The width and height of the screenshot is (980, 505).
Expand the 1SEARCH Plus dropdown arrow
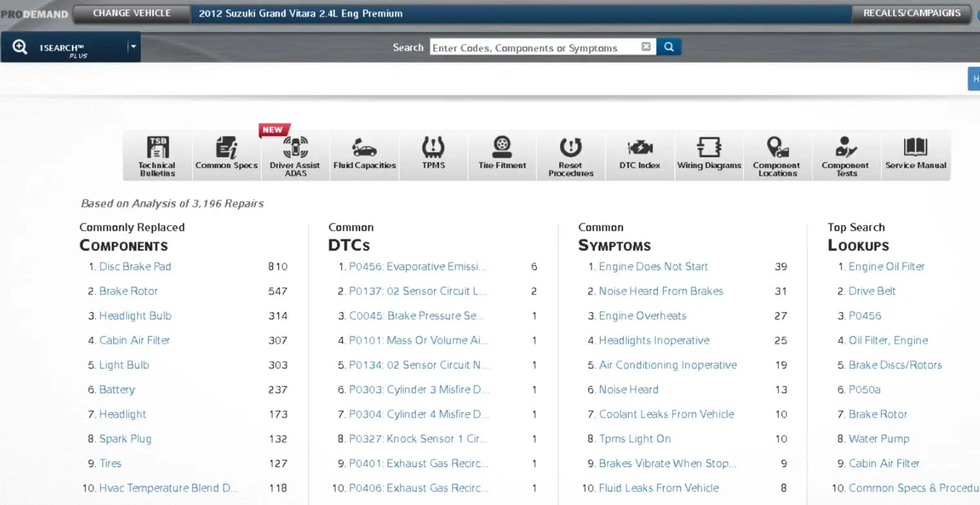(133, 47)
